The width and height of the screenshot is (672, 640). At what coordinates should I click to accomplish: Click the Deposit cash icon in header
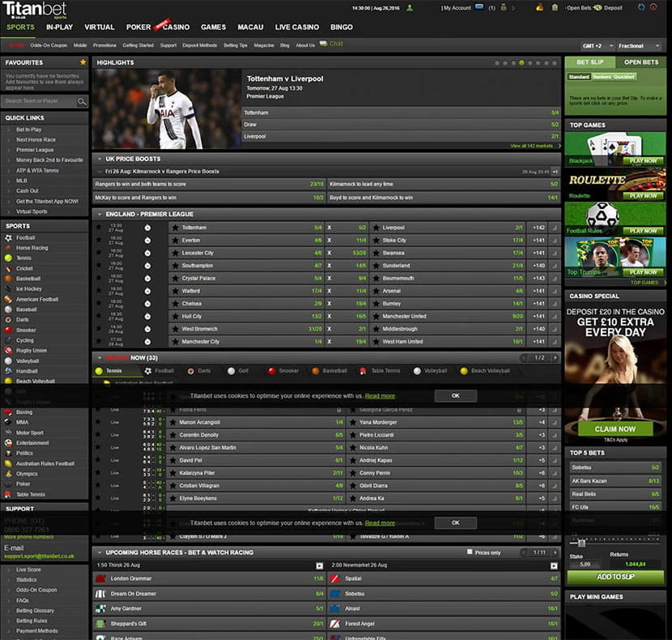(x=598, y=8)
